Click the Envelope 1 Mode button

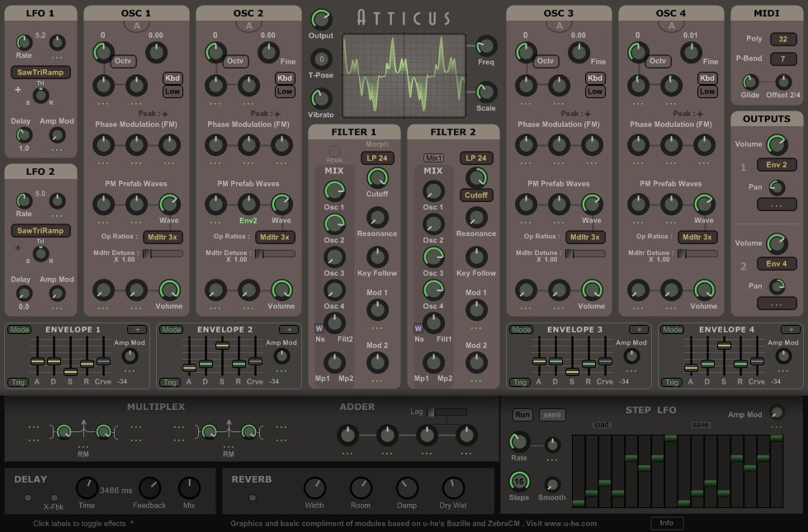(x=20, y=330)
